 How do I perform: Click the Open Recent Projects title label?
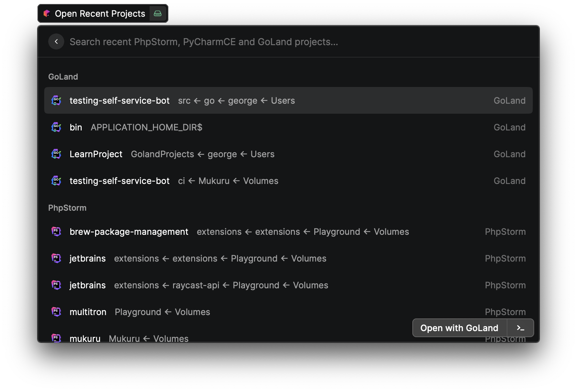click(100, 14)
